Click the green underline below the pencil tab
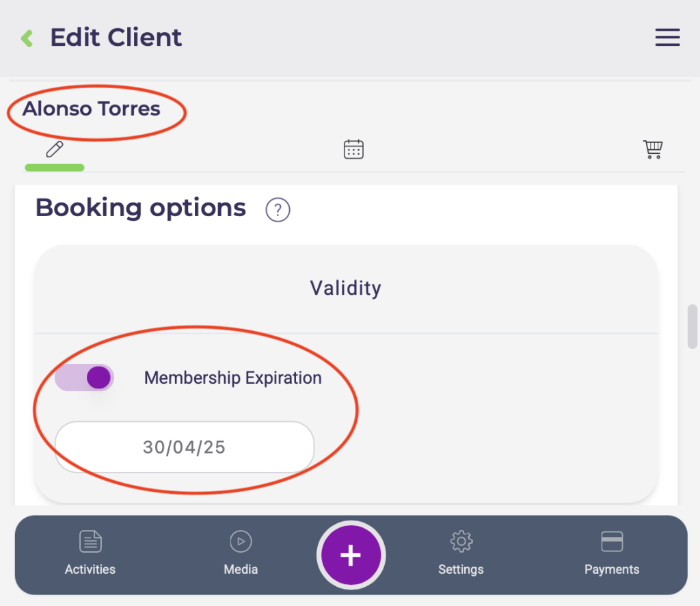This screenshot has height=606, width=700. pyautogui.click(x=55, y=167)
